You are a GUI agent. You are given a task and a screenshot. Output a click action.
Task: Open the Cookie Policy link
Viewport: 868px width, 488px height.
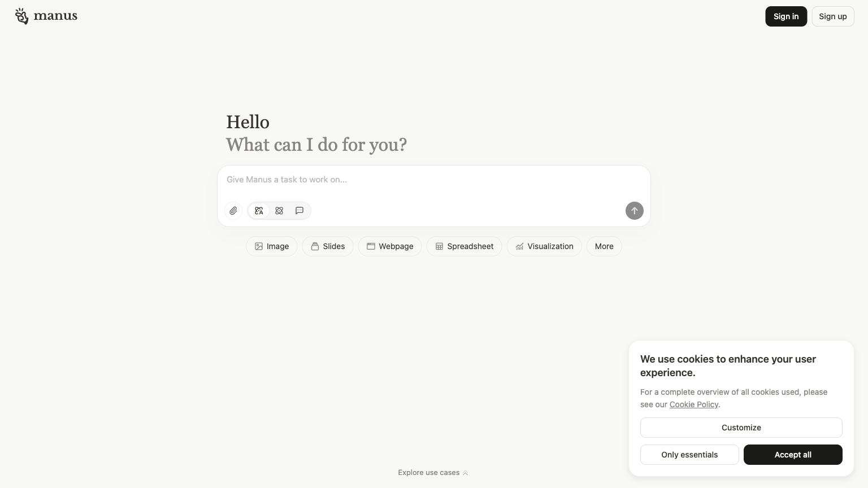[693, 404]
